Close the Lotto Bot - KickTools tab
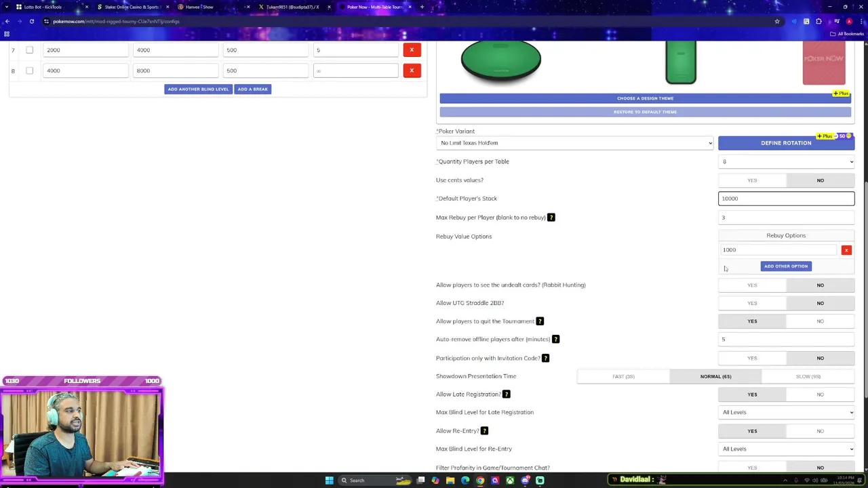Image resolution: width=868 pixels, height=488 pixels. (86, 7)
